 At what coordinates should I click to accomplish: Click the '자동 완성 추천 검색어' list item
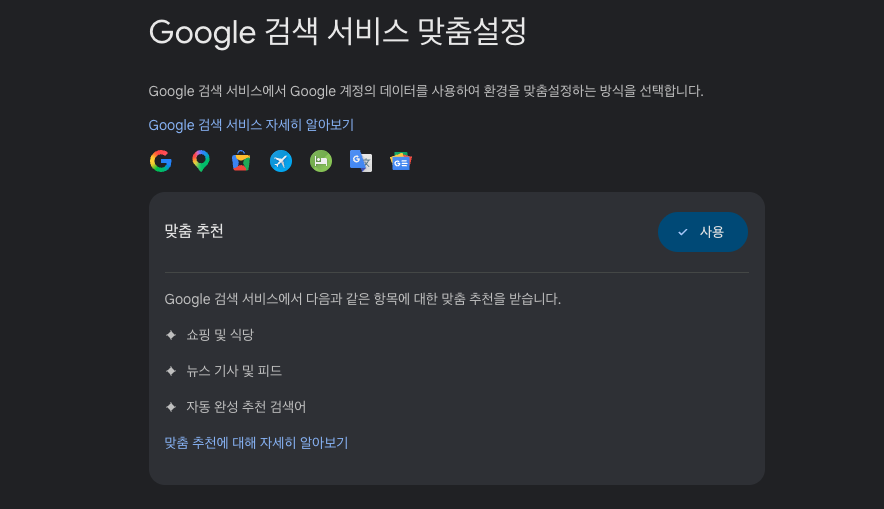coord(246,407)
